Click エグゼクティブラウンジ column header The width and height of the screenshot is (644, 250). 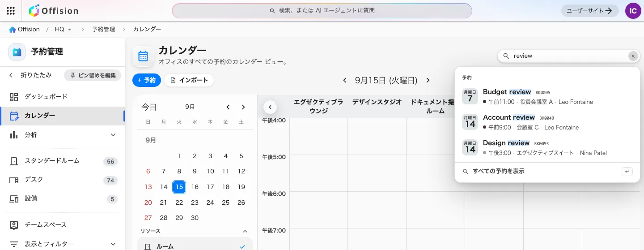tap(318, 106)
